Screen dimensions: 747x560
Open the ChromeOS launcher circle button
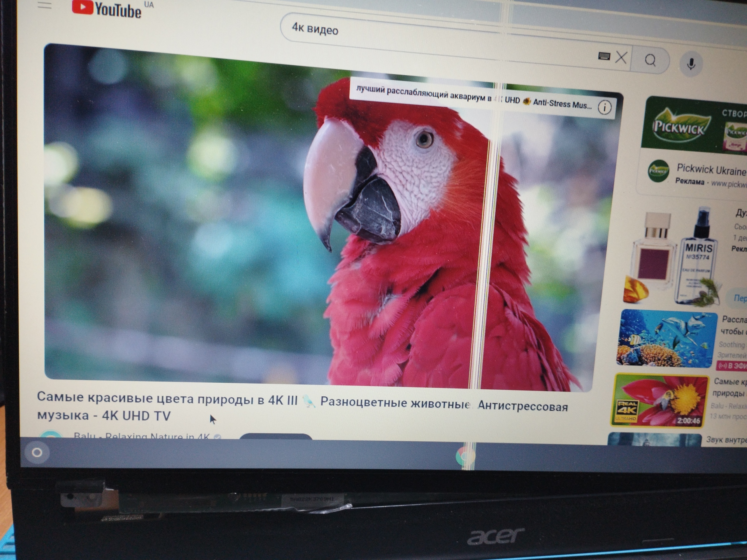point(37,452)
